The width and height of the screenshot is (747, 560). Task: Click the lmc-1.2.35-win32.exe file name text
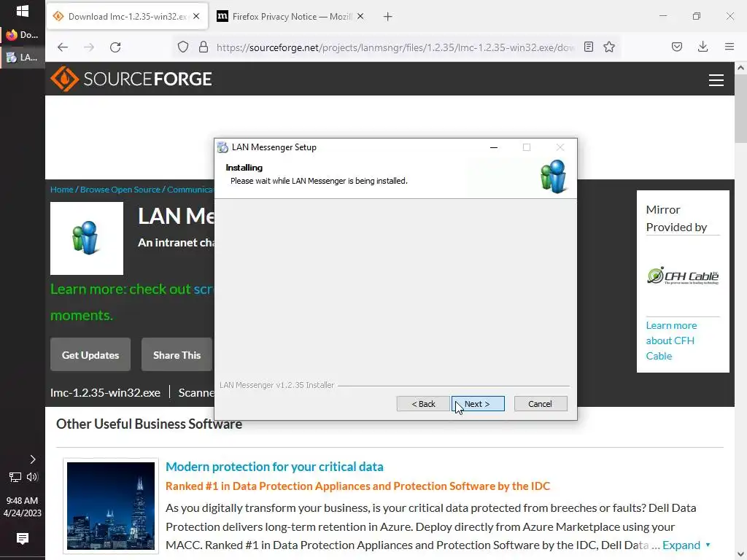click(x=105, y=393)
